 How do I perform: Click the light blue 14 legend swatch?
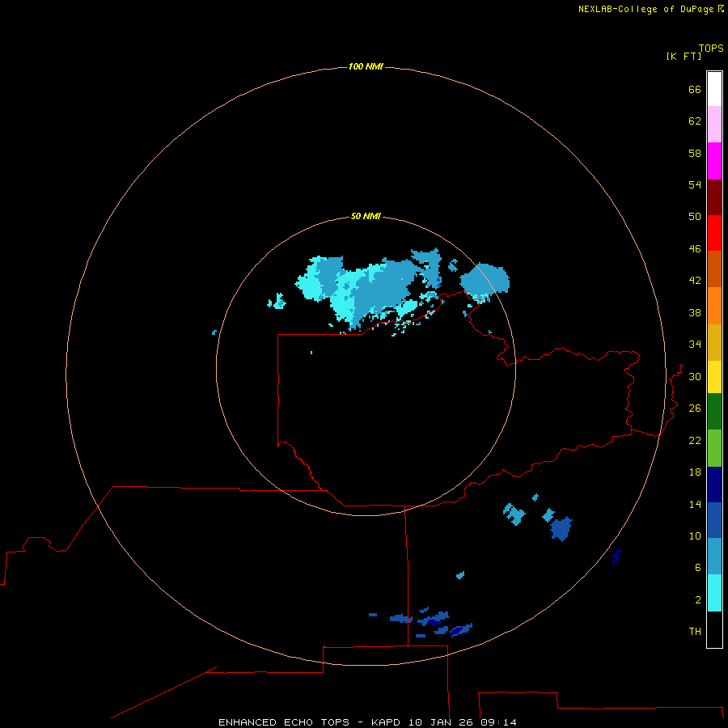(x=714, y=557)
